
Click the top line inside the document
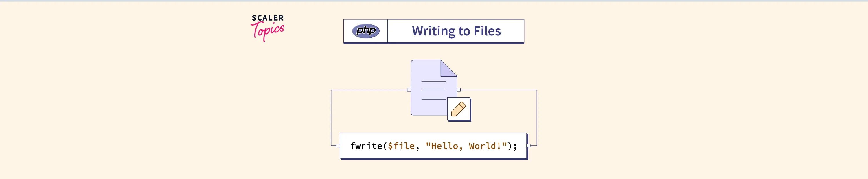434,82
